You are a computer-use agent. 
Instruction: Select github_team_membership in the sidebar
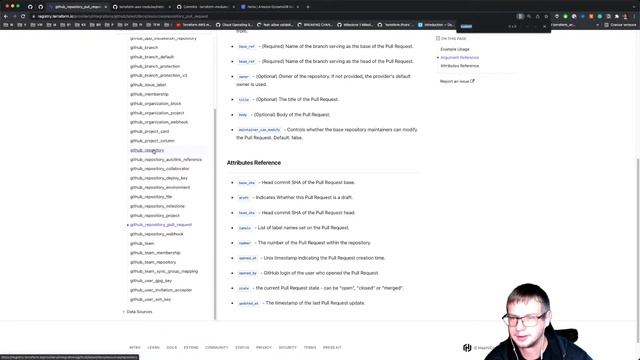click(155, 253)
